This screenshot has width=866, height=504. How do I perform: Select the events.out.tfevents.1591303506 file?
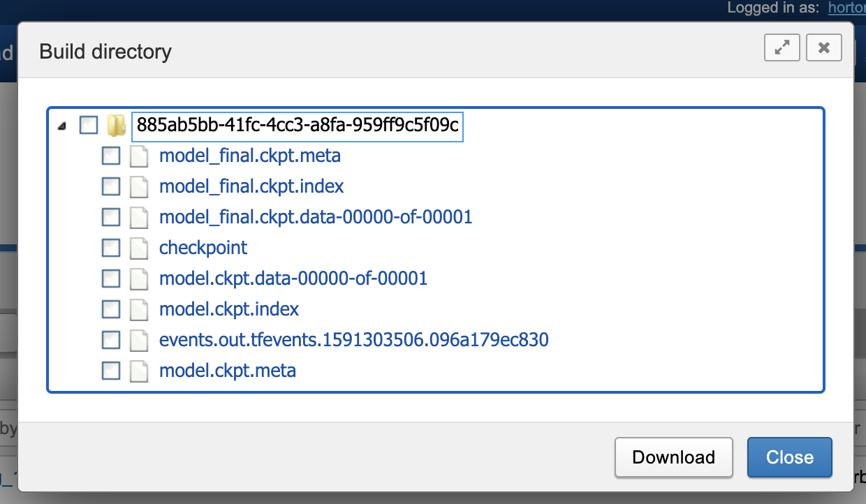(353, 340)
